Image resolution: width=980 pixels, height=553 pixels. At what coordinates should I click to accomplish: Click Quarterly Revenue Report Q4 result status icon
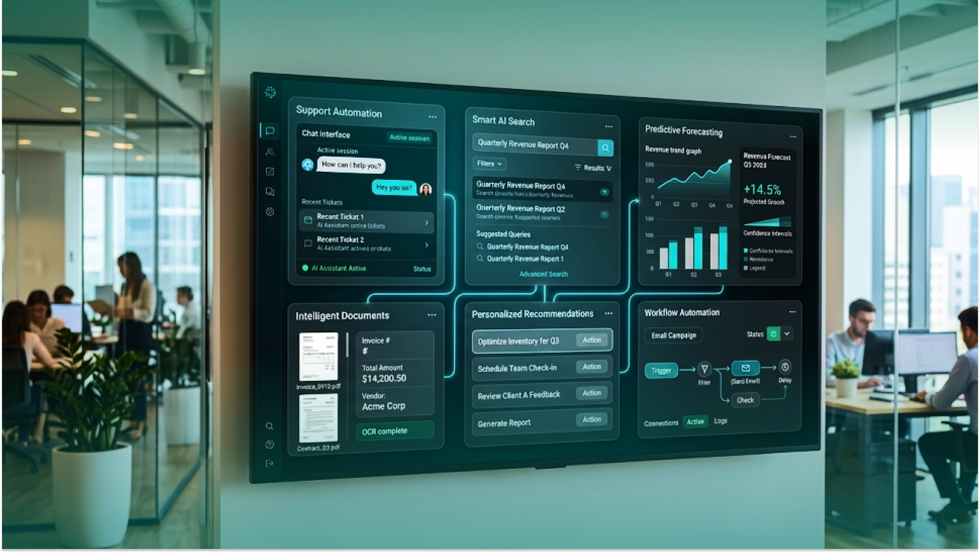click(x=604, y=192)
